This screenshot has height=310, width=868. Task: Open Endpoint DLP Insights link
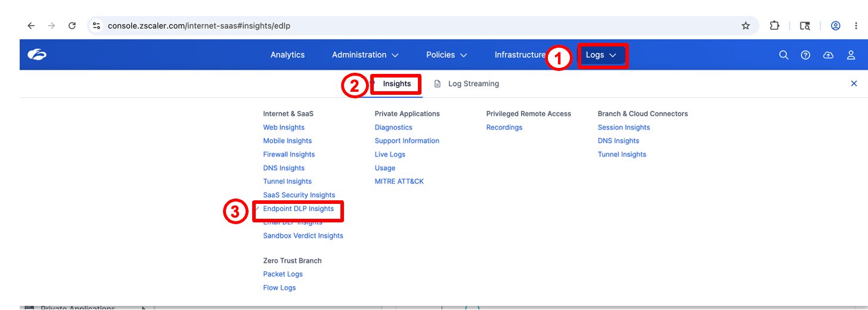299,209
